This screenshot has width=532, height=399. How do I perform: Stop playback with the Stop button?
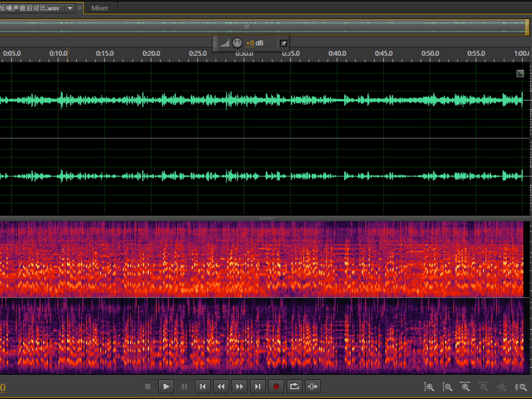[148, 386]
